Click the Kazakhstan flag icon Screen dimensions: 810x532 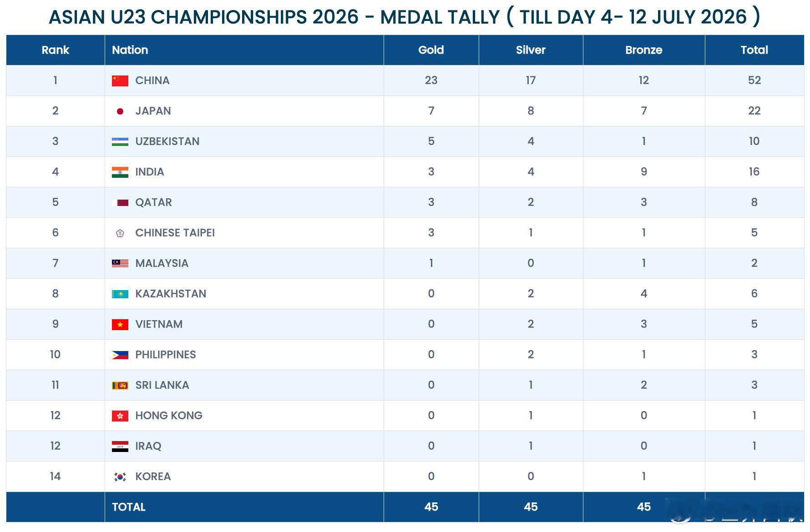click(120, 294)
